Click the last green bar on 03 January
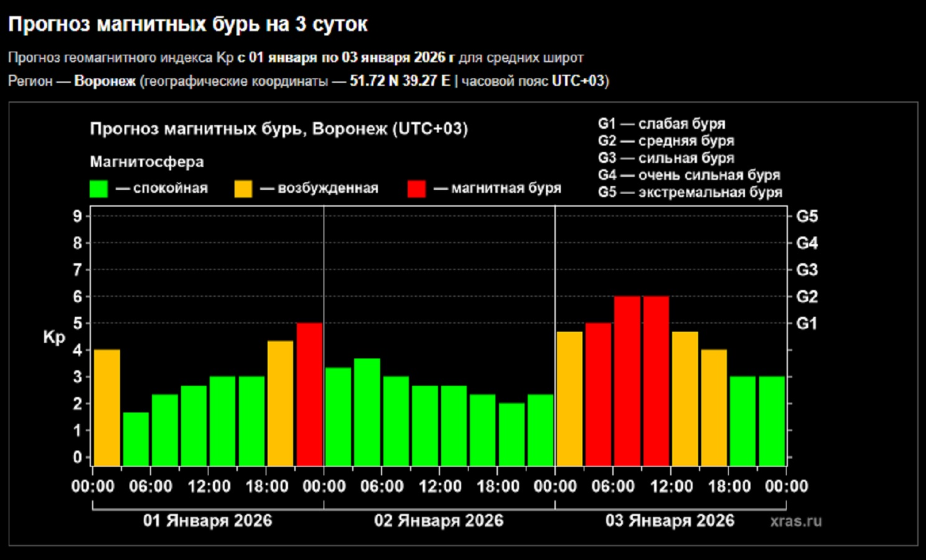The width and height of the screenshot is (926, 560). point(772,421)
